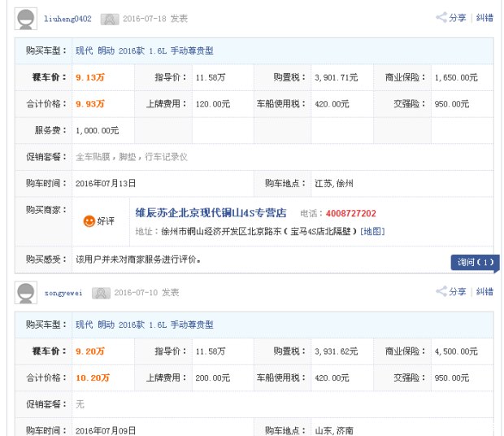
Task: Report error 纠错 on liuheng0402 post
Action: (x=484, y=18)
